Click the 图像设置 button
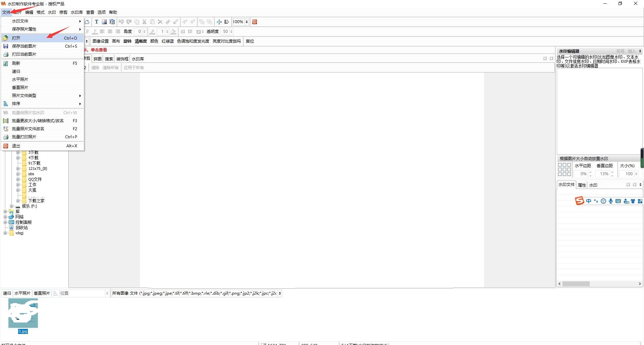This screenshot has height=345, width=644. tap(101, 41)
